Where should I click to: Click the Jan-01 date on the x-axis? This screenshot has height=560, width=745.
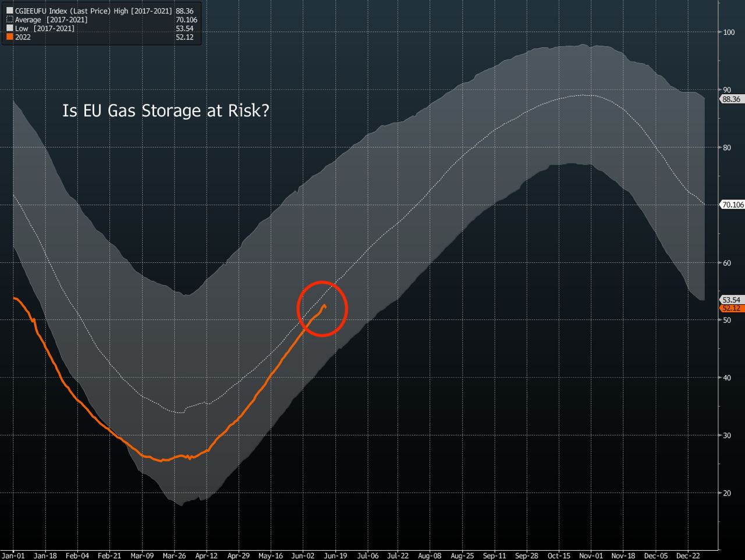point(13,555)
